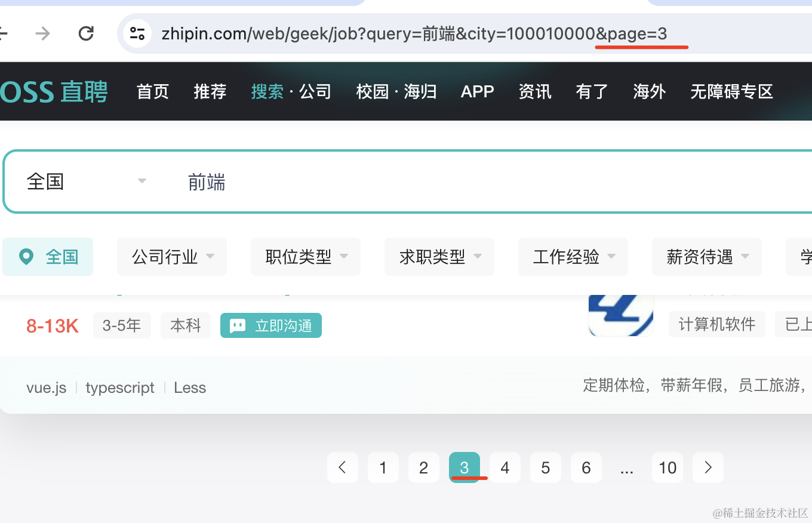Click the location pin 全国 filter
The height and width of the screenshot is (523, 812).
click(x=48, y=257)
